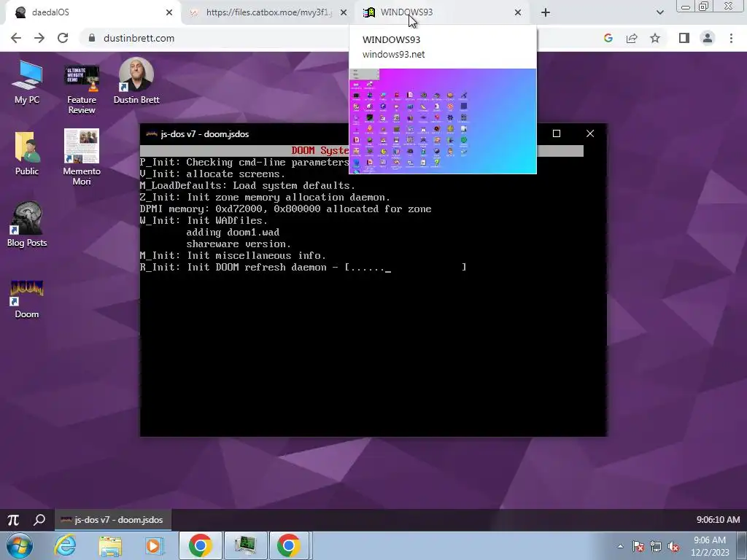Viewport: 747px width, 560px height.
Task: Open the Memento Mori desktop file
Action: [x=82, y=157]
